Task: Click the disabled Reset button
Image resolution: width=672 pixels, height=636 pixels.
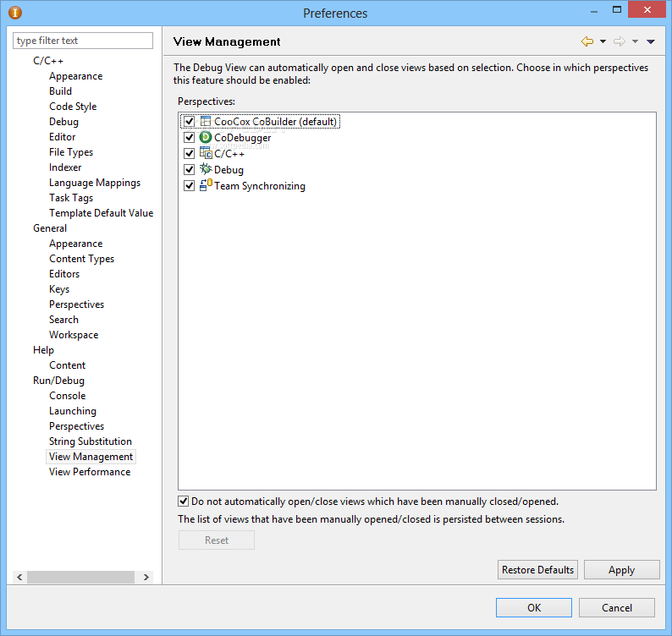Action: (217, 540)
